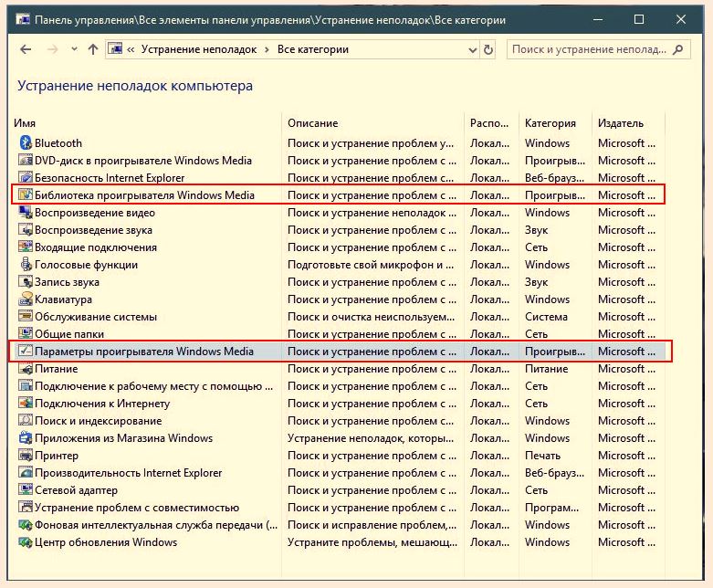Click the Библиотека проигрывателя Windows Media icon
The width and height of the screenshot is (713, 588).
click(26, 194)
